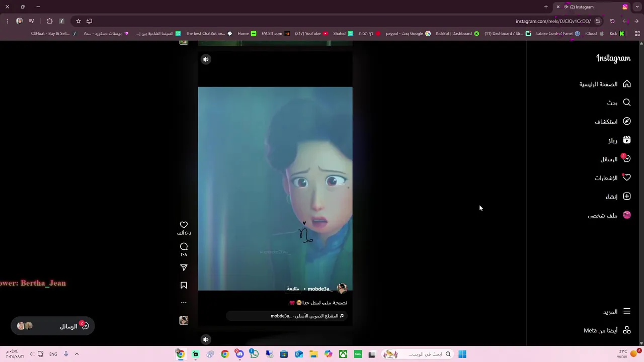Open mobde3a_ username on reel
Image resolution: width=644 pixels, height=362 pixels.
point(320,289)
